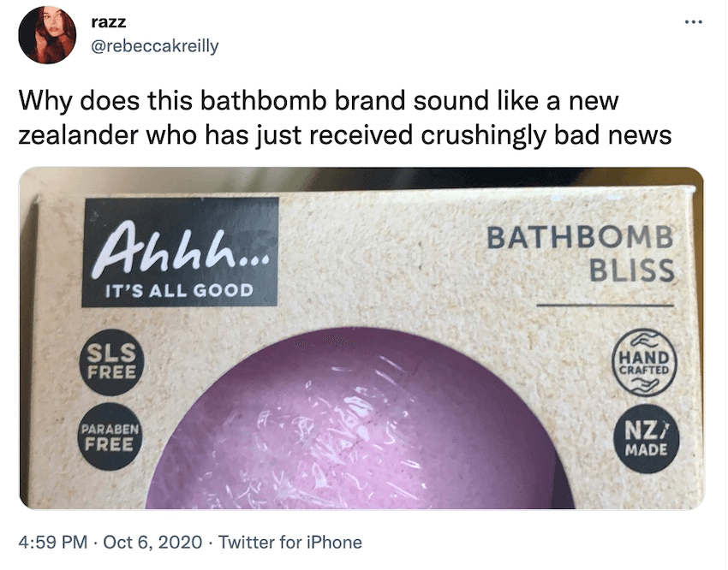Click the underline beneath BATHBOMB BLISS
Image resolution: width=728 pixels, height=570 pixels.
coord(606,305)
